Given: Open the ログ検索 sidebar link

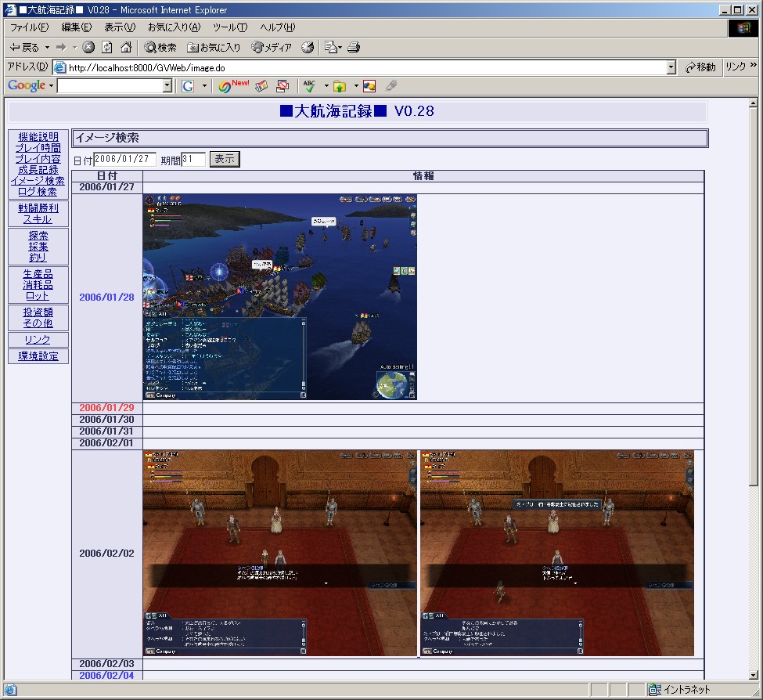Looking at the screenshot, I should 38,191.
